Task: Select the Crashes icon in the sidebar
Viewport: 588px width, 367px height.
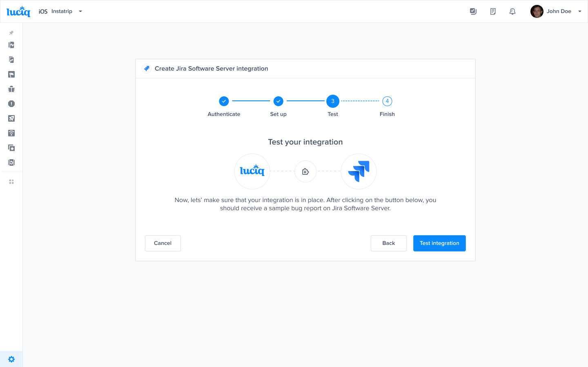Action: pyautogui.click(x=11, y=104)
